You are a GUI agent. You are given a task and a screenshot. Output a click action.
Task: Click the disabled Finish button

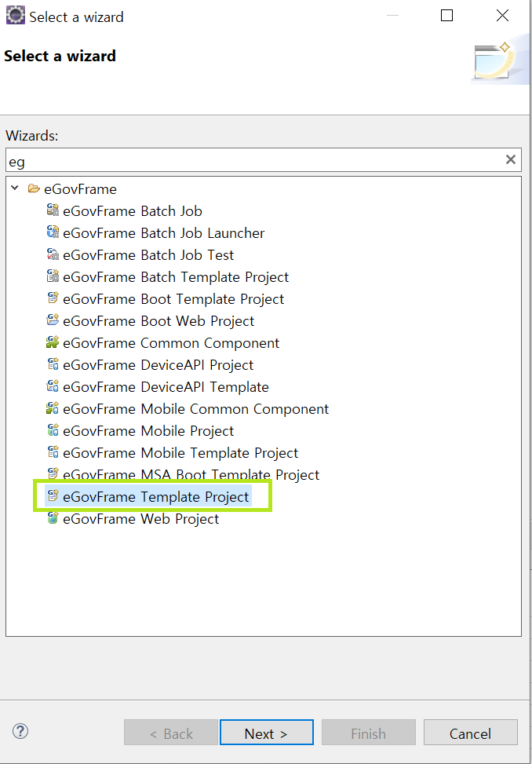(369, 733)
